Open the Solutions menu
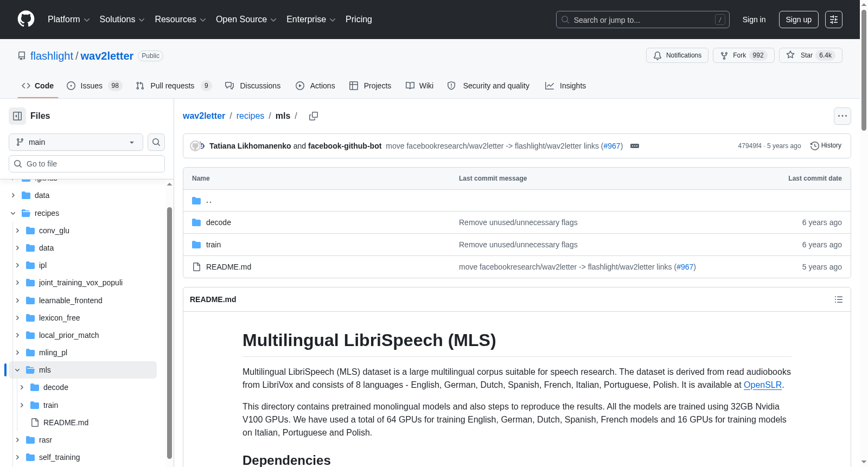Viewport: 868px width, 467px height. [x=122, y=20]
